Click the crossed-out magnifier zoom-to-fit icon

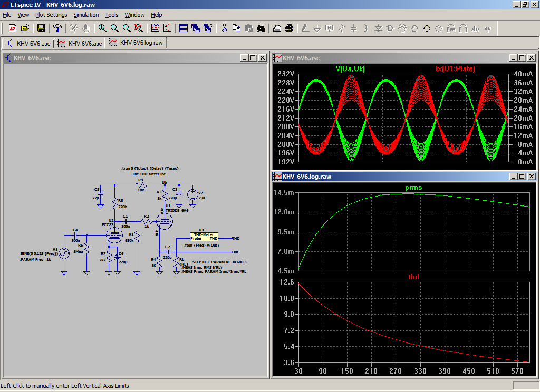tap(139, 28)
